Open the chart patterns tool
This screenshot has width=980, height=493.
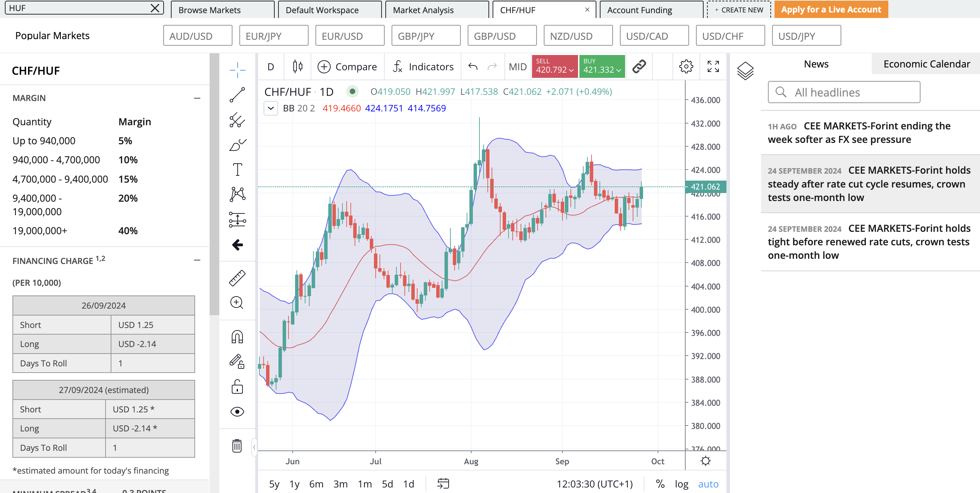[x=237, y=194]
